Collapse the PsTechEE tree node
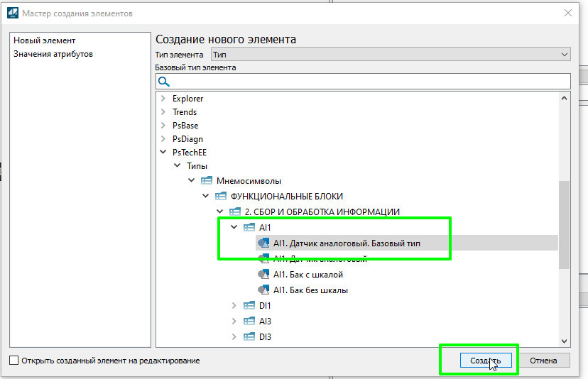 pos(163,152)
